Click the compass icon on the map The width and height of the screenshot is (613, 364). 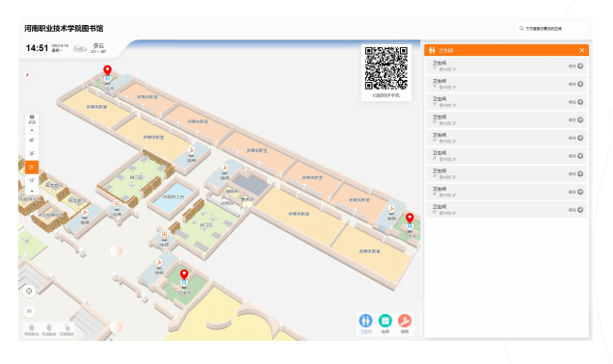pos(27,75)
